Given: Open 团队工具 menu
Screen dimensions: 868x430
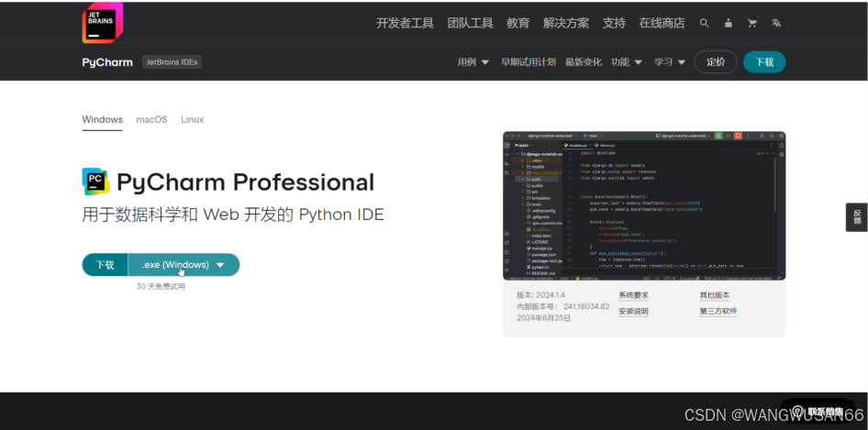Looking at the screenshot, I should point(470,23).
